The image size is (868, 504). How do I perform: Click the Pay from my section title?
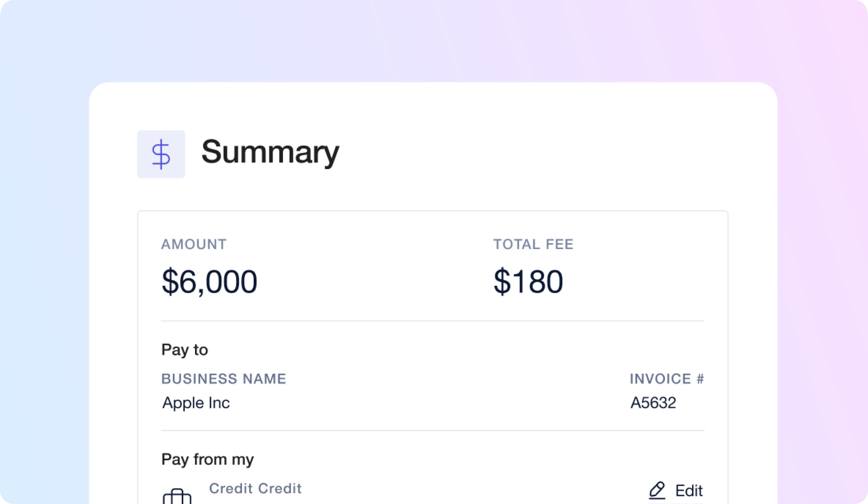click(207, 459)
